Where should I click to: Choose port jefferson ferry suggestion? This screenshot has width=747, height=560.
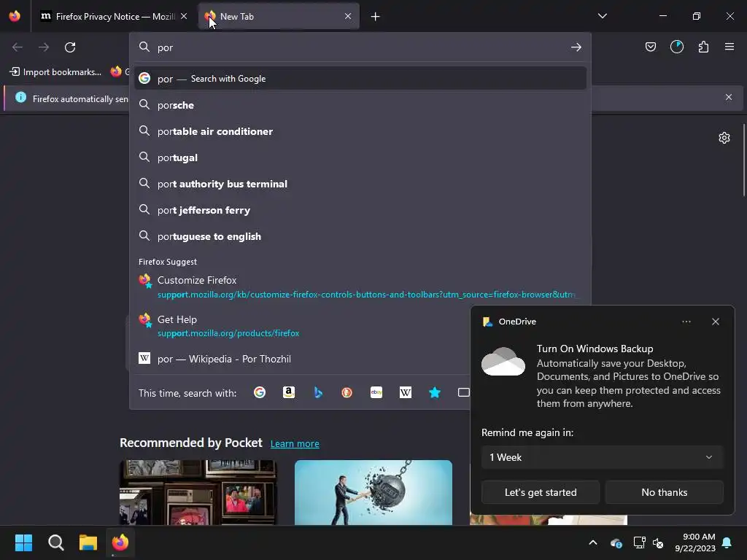360,210
